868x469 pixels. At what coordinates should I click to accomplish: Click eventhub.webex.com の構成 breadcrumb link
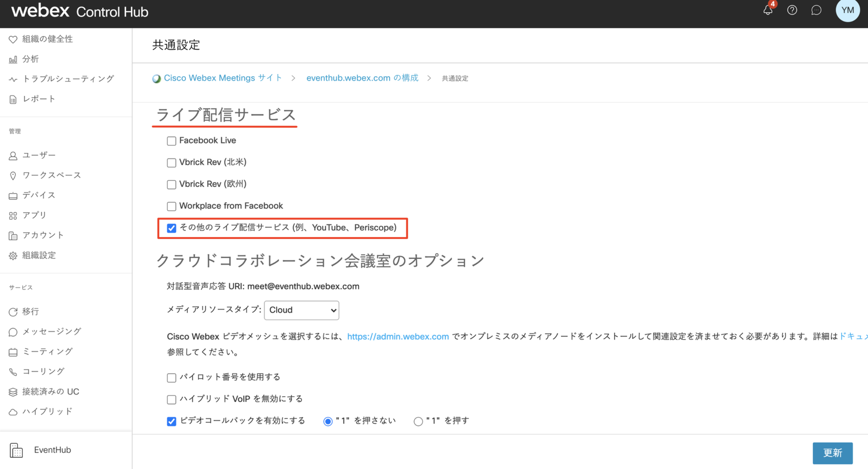pyautogui.click(x=362, y=78)
